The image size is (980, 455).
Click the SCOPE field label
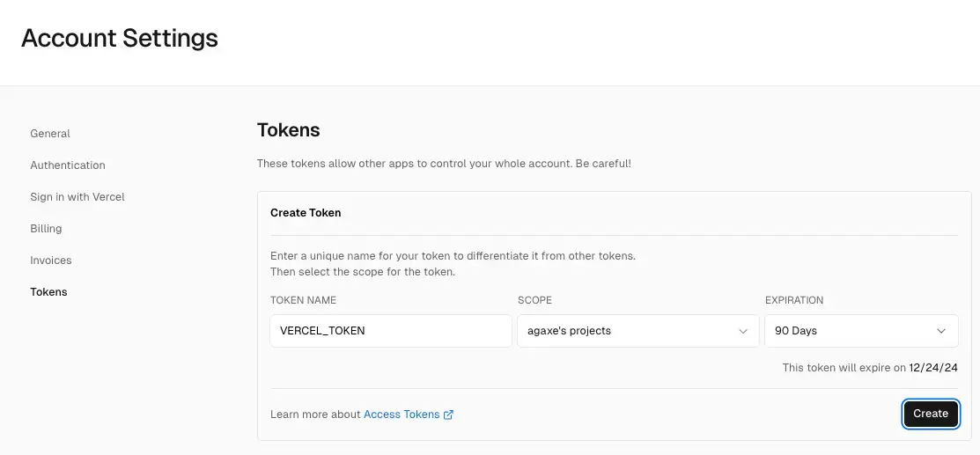click(534, 300)
